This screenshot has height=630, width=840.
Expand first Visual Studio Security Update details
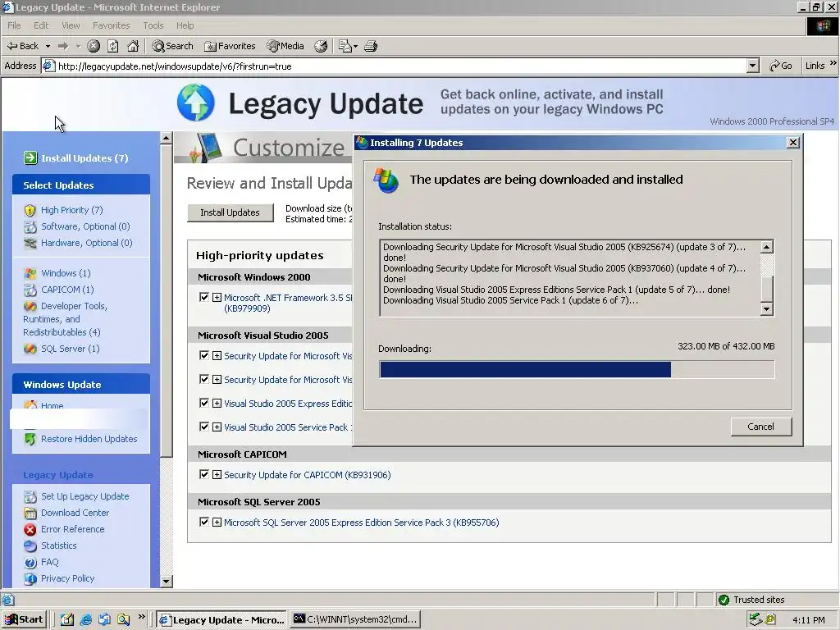(x=217, y=356)
